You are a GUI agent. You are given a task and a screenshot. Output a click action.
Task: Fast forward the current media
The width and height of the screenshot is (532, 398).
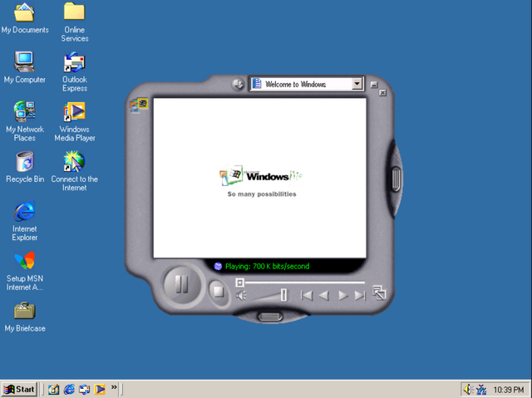[342, 296]
